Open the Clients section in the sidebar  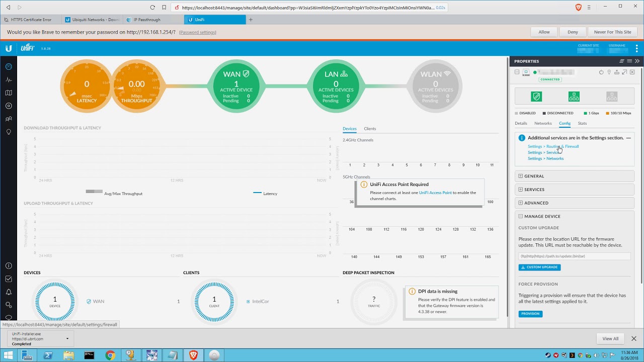9,119
